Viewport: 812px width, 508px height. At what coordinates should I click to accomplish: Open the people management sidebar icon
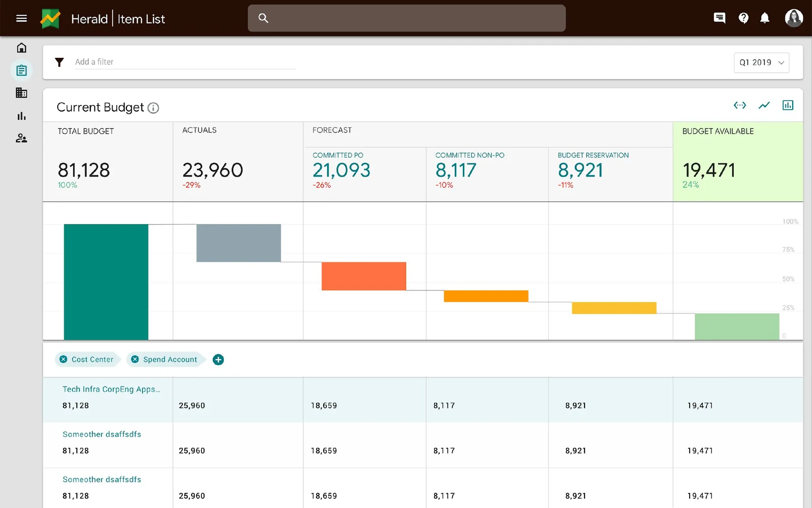pyautogui.click(x=21, y=138)
